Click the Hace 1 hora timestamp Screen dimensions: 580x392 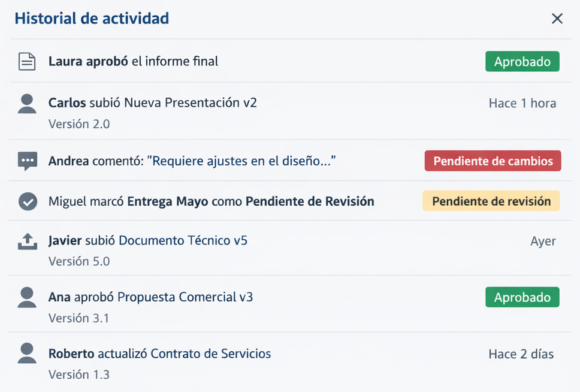pos(523,102)
